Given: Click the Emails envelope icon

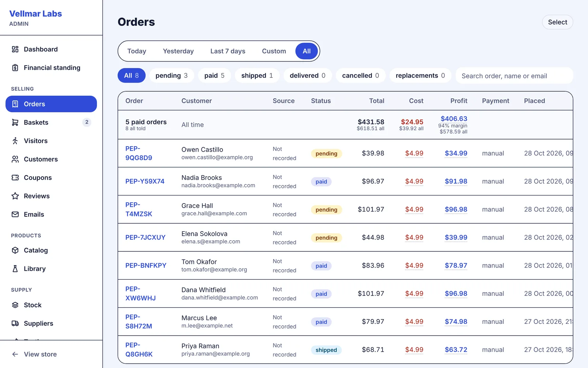Looking at the screenshot, I should coord(15,214).
